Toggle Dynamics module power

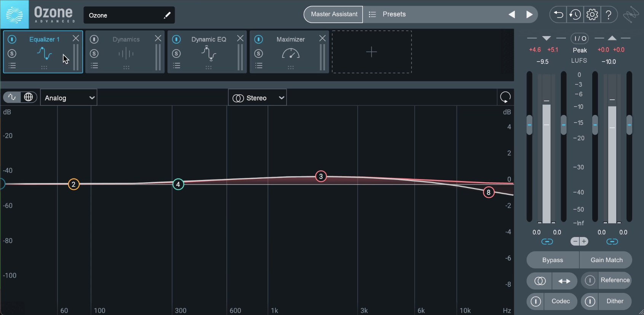click(x=94, y=39)
